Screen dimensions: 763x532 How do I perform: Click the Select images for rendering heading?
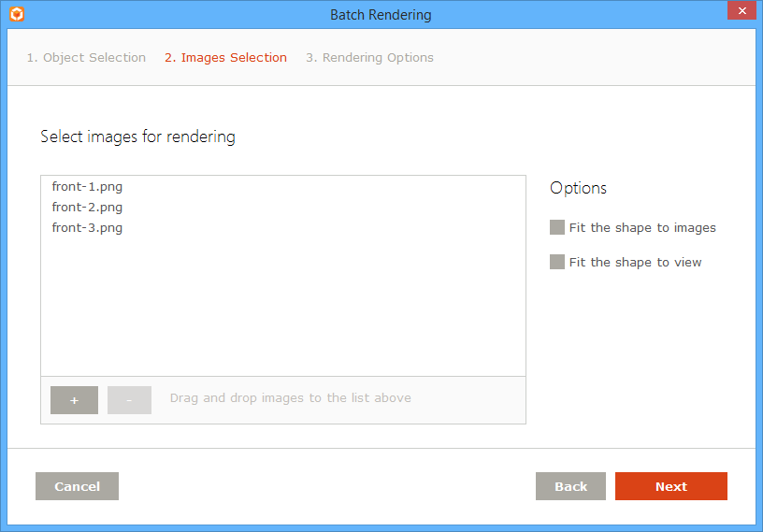137,137
